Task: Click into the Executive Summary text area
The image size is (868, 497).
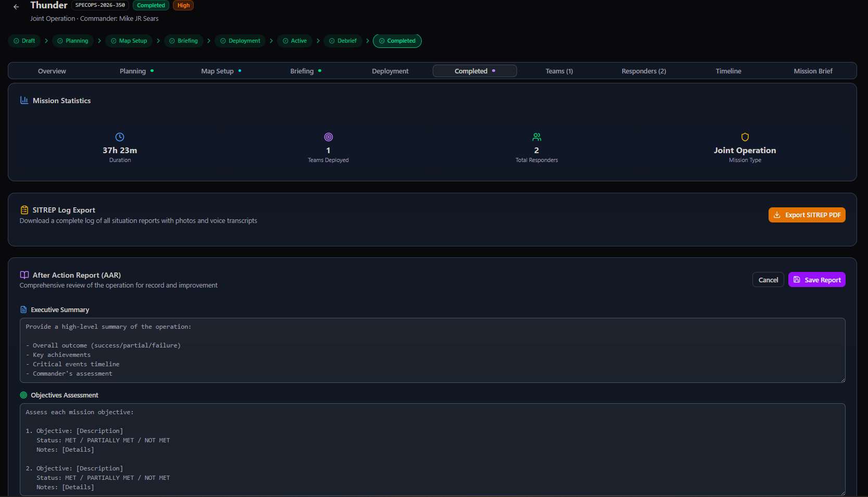Action: pos(433,350)
